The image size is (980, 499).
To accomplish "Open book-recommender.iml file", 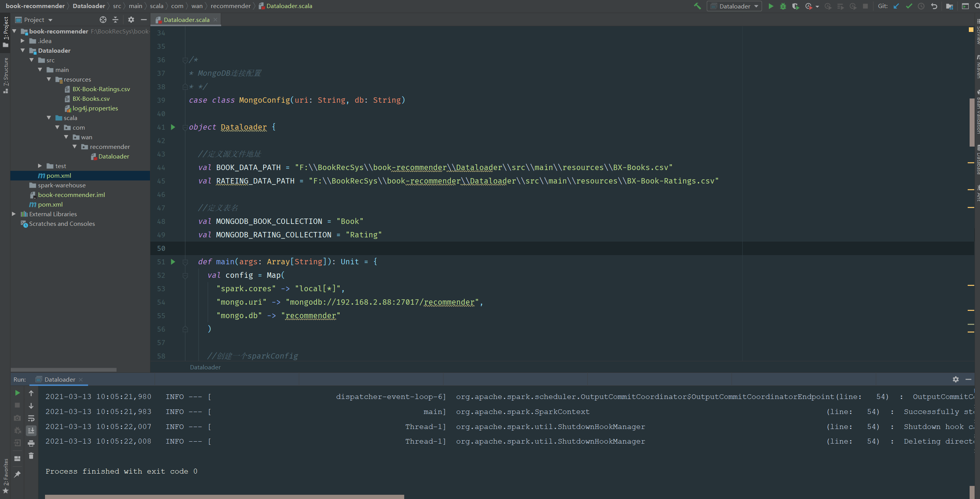I will pyautogui.click(x=71, y=195).
